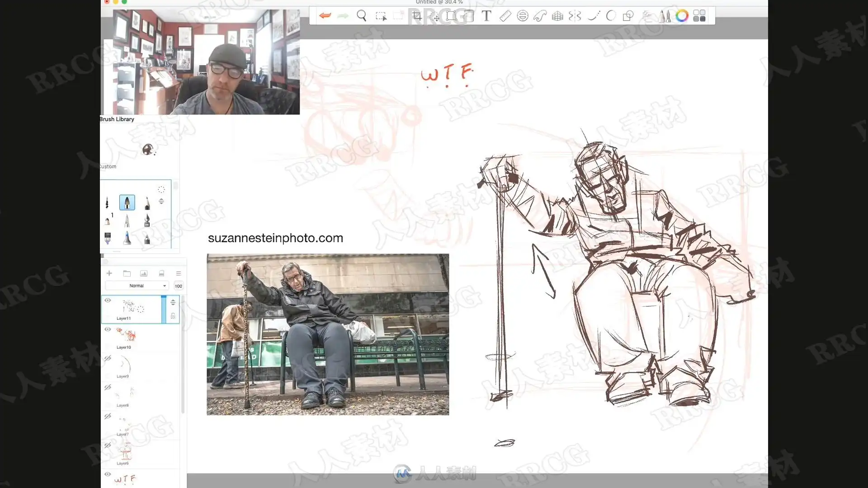The height and width of the screenshot is (488, 868).
Task: Hide Layer11 using its eye icon
Action: point(108,300)
